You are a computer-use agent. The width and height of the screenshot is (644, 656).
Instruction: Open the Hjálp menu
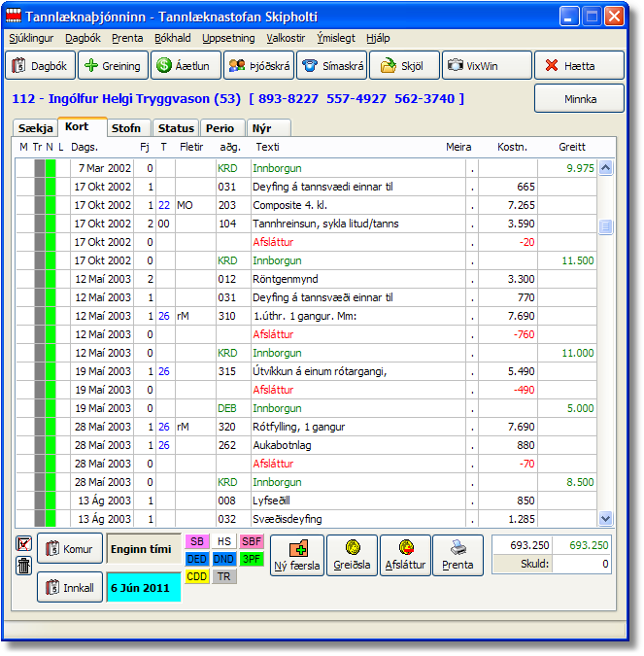378,38
